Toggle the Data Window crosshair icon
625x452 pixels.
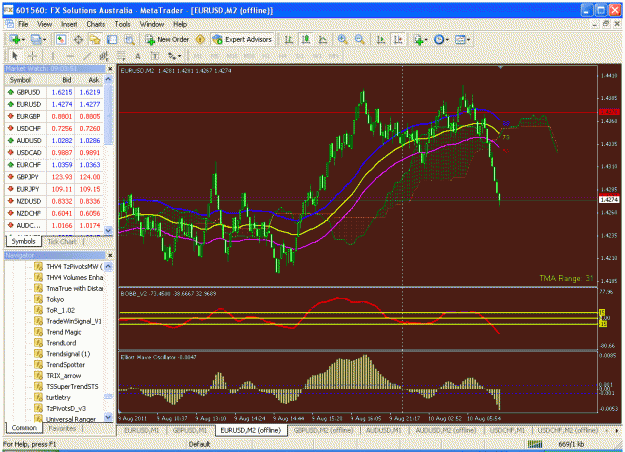(x=78, y=39)
